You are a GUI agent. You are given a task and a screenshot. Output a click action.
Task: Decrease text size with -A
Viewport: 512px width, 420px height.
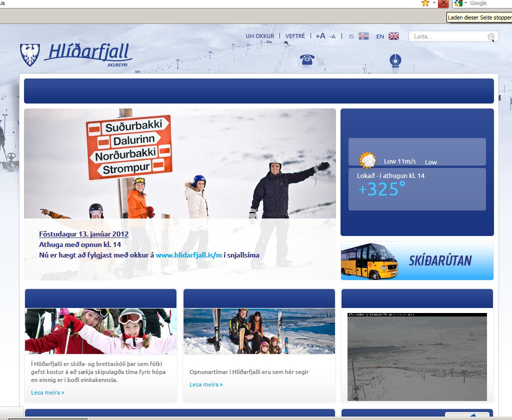tap(332, 36)
